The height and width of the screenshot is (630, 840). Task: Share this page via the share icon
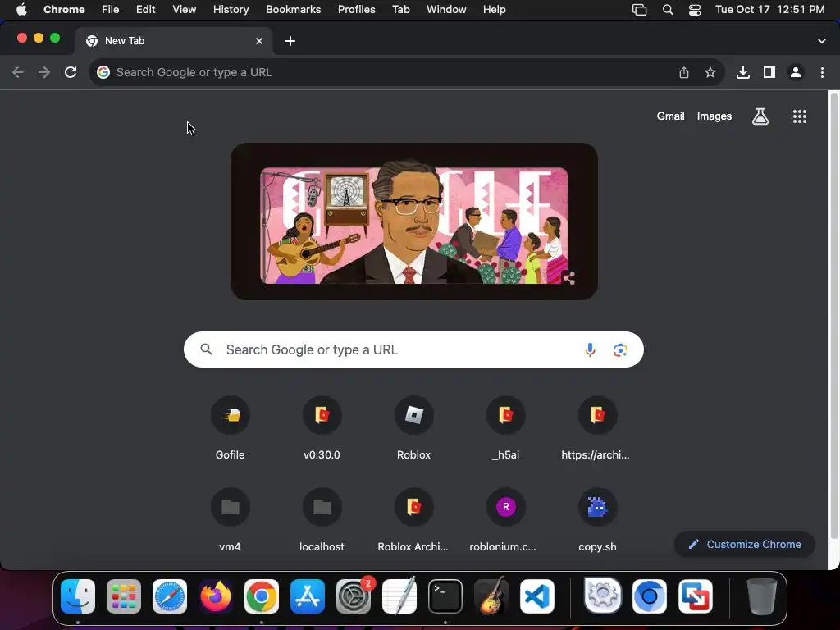tap(684, 72)
